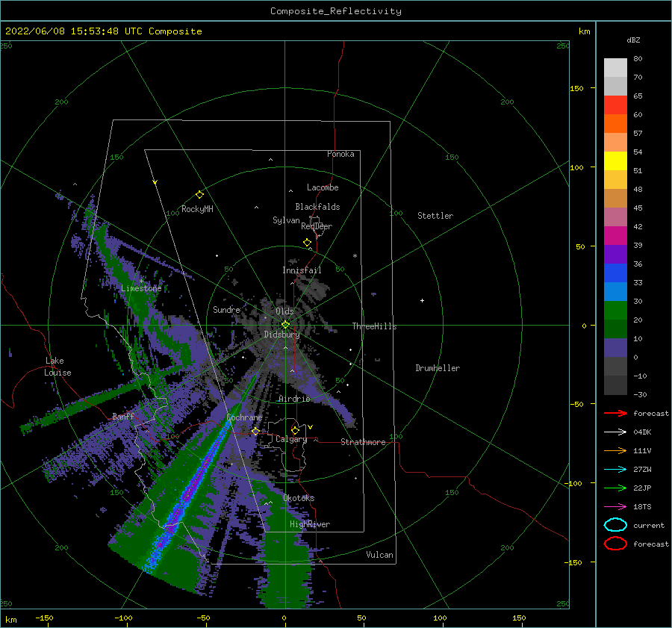Select the Ponoka city label
672x628 pixels.
340,154
